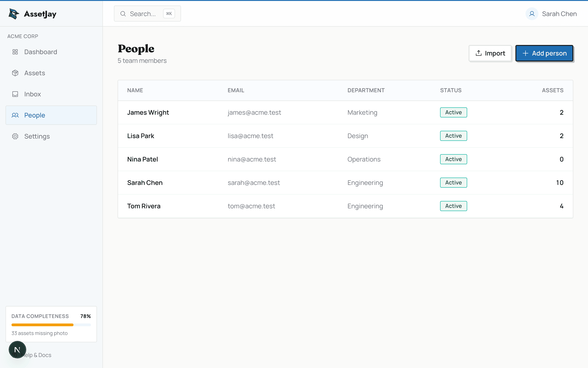Navigate to Dashboard in the sidebar

click(x=40, y=52)
